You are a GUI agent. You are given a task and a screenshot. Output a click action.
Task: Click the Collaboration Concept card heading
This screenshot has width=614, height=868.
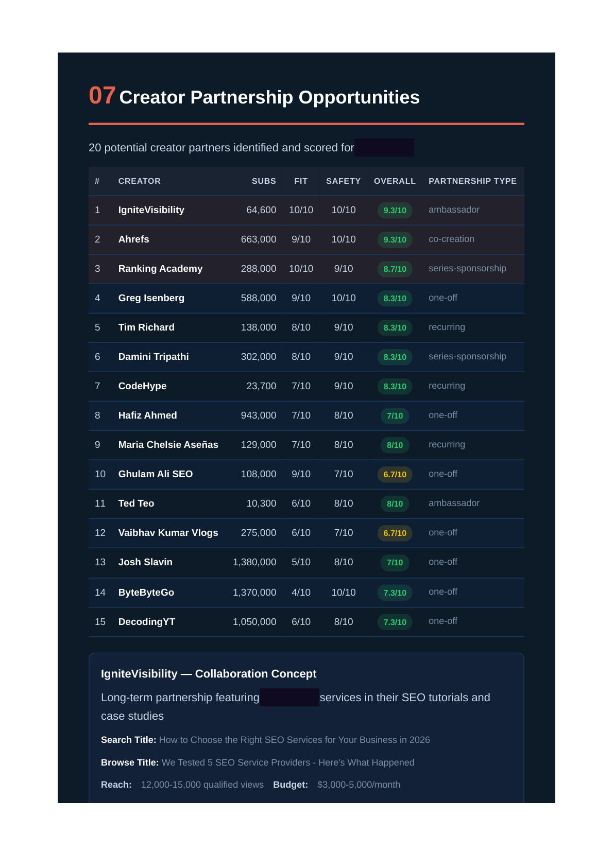209,674
